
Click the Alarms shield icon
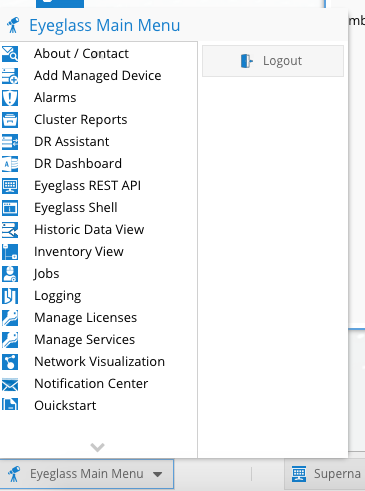pos(10,98)
